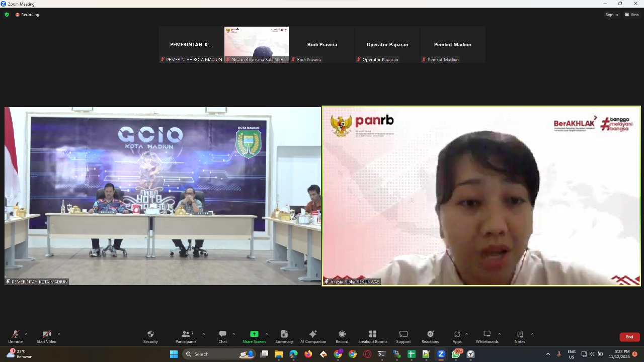Unmute the microphone
The width and height of the screenshot is (644, 362).
pos(15,336)
